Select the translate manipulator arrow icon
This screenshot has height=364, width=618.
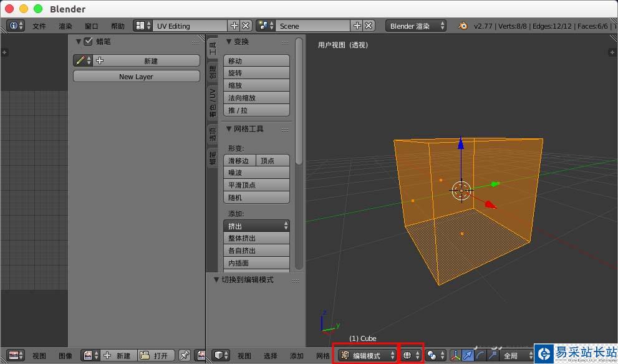click(x=468, y=355)
